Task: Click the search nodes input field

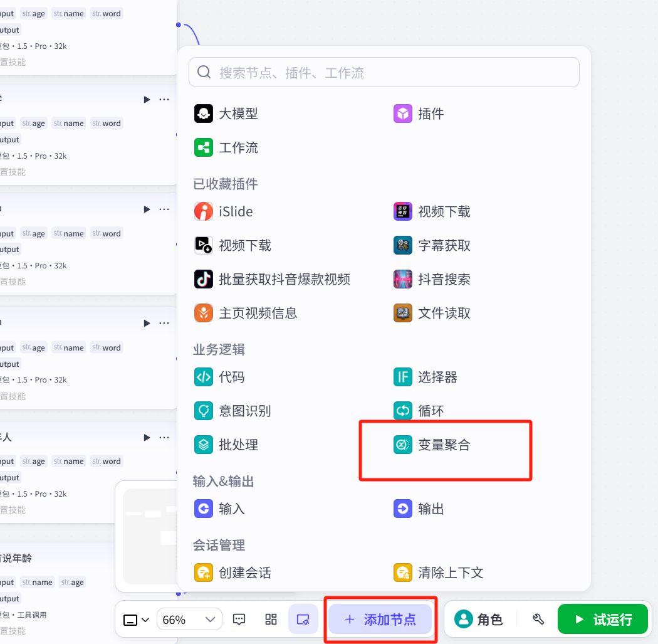Action: (384, 72)
